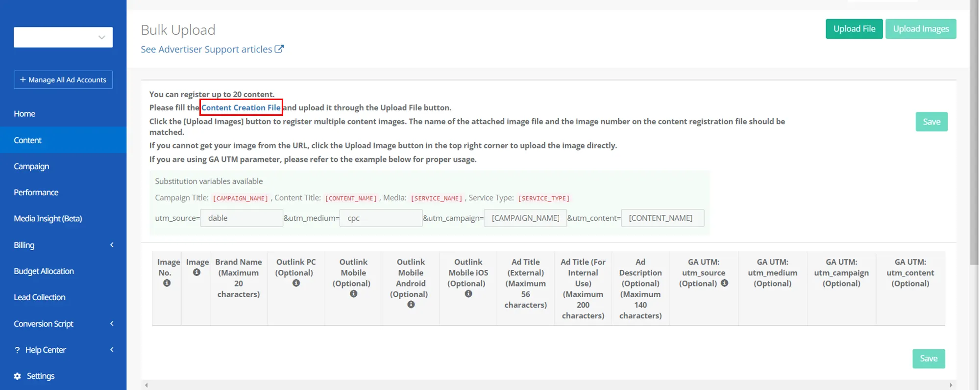Click the Ad Description column header
The height and width of the screenshot is (390, 980).
coord(640,289)
